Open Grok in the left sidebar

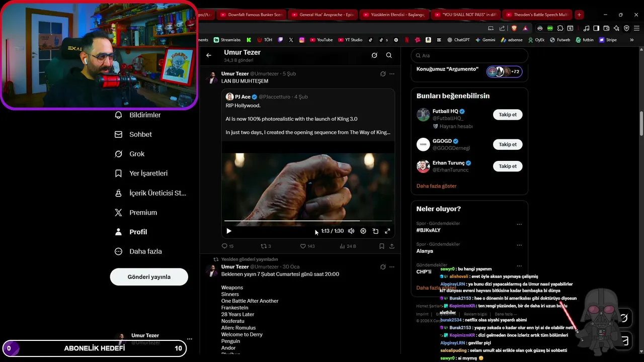point(129,154)
